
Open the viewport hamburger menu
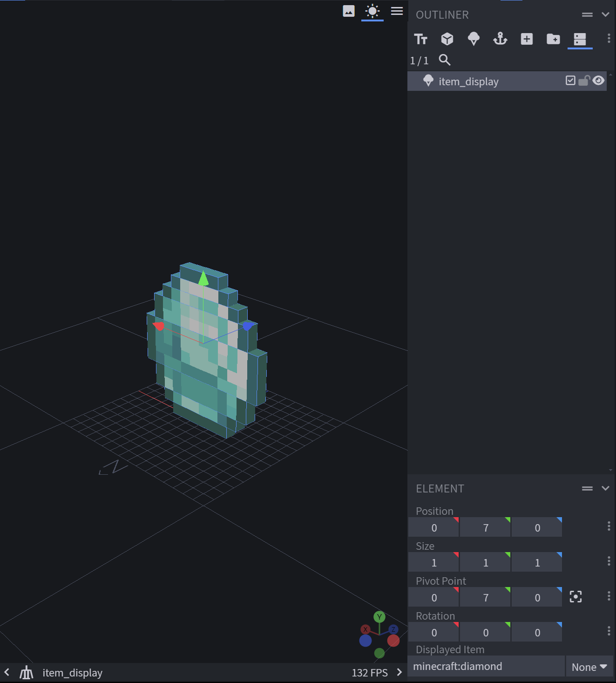[x=397, y=11]
